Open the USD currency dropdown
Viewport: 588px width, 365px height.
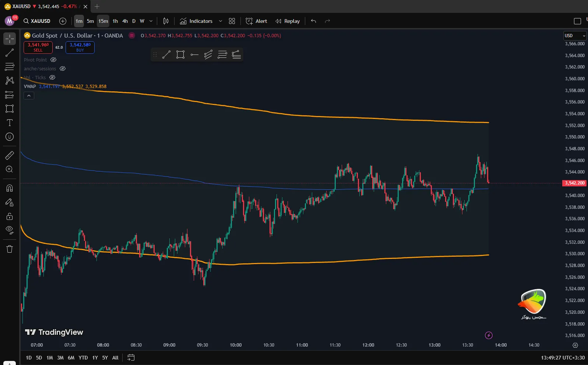[x=575, y=36]
